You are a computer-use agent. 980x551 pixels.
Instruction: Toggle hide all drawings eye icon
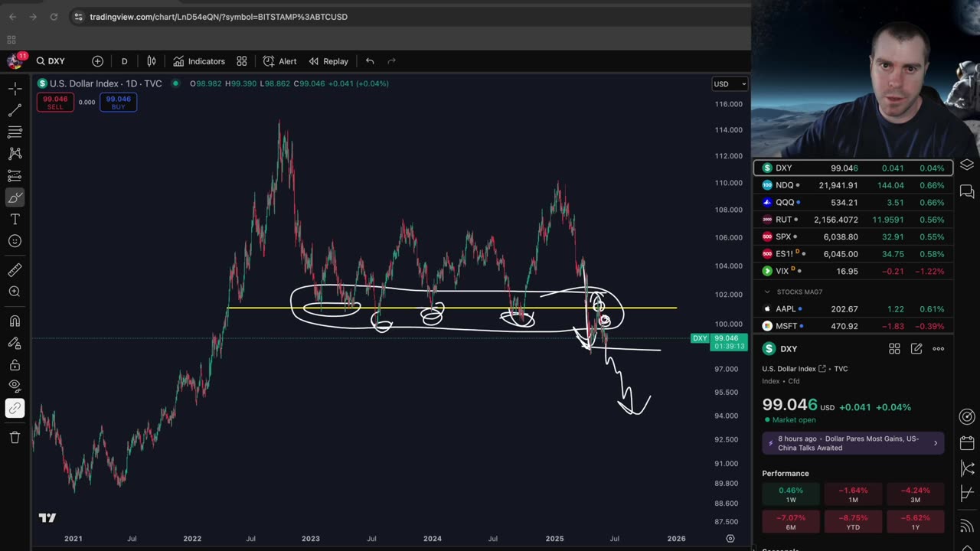click(15, 386)
